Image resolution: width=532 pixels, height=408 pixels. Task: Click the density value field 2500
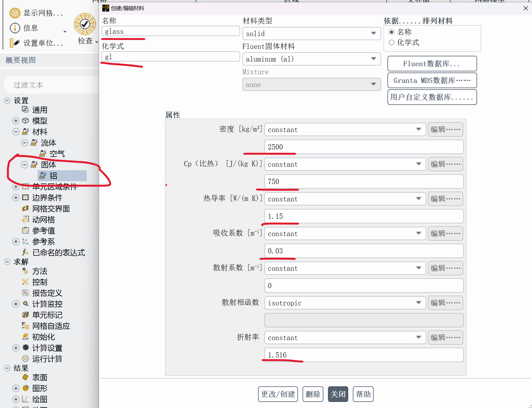[364, 147]
